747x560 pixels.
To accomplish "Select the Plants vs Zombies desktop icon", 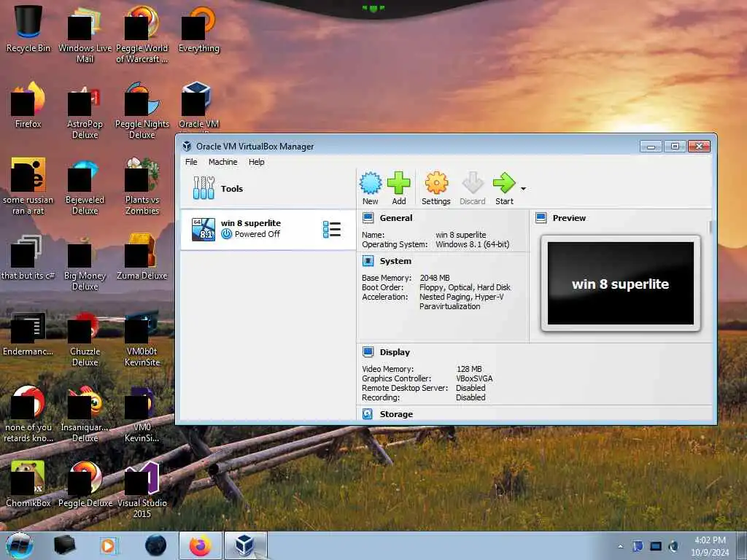I will [142, 186].
